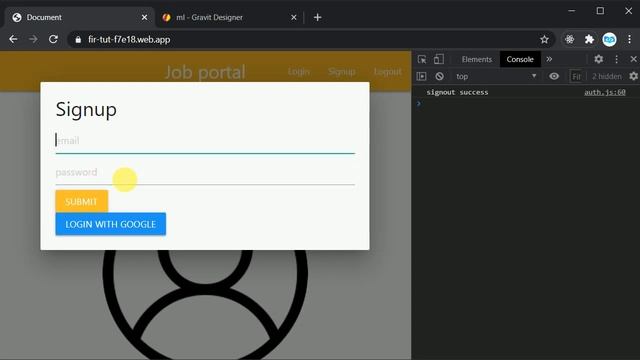The width and height of the screenshot is (640, 360).
Task: Open Chrome three-dot menu
Action: point(629,39)
